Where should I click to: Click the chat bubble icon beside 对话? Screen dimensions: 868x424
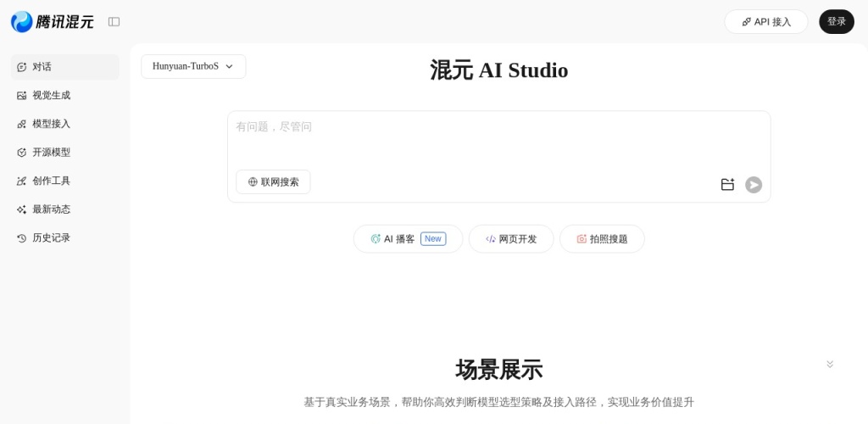[x=21, y=67]
